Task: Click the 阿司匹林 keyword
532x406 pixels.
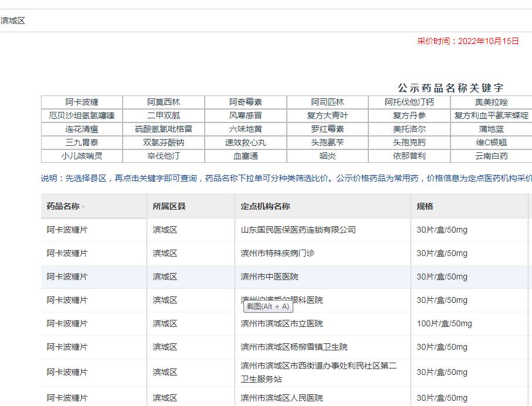Action: [327, 102]
